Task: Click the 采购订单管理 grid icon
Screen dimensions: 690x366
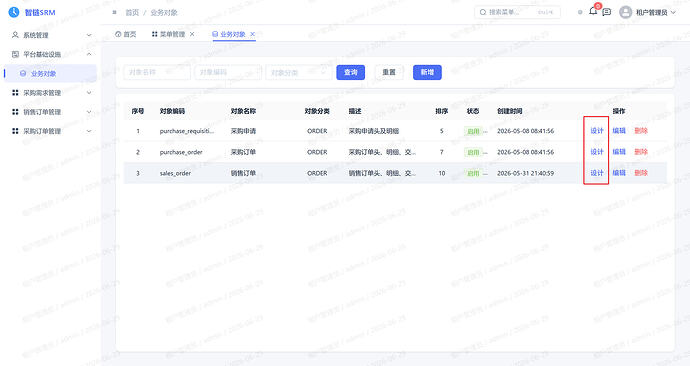Action: tap(15, 131)
